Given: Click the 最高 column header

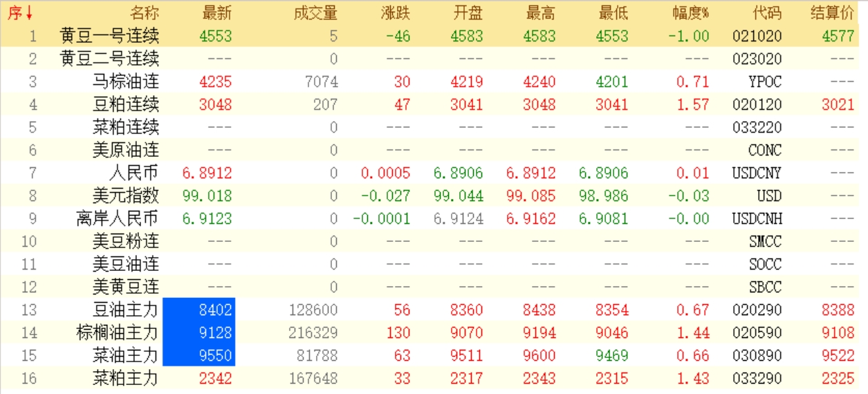Looking at the screenshot, I should [540, 13].
